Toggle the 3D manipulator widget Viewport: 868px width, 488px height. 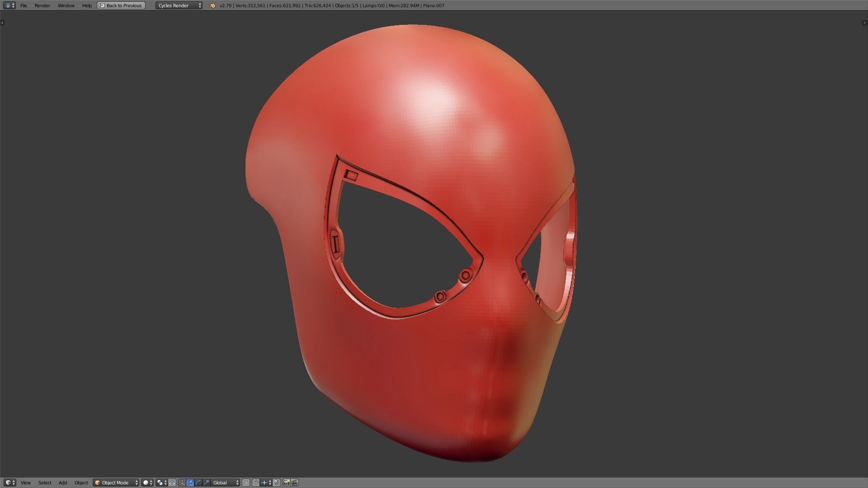[x=182, y=483]
